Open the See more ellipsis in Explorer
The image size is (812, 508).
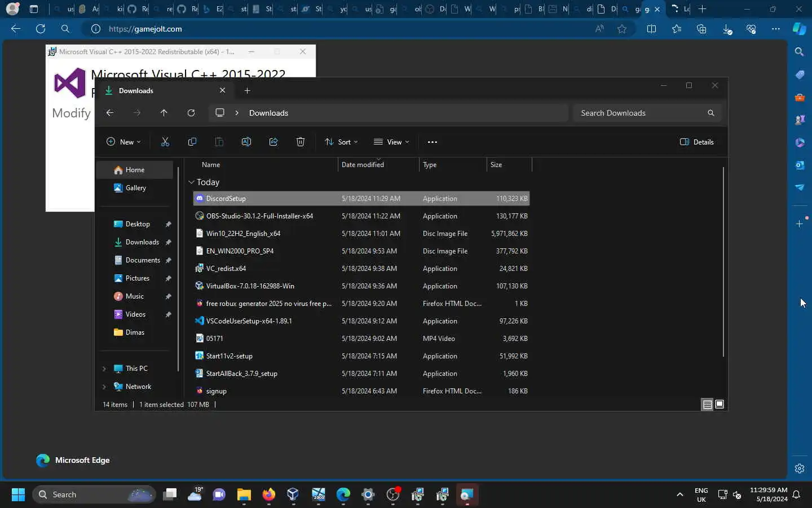[433, 142]
